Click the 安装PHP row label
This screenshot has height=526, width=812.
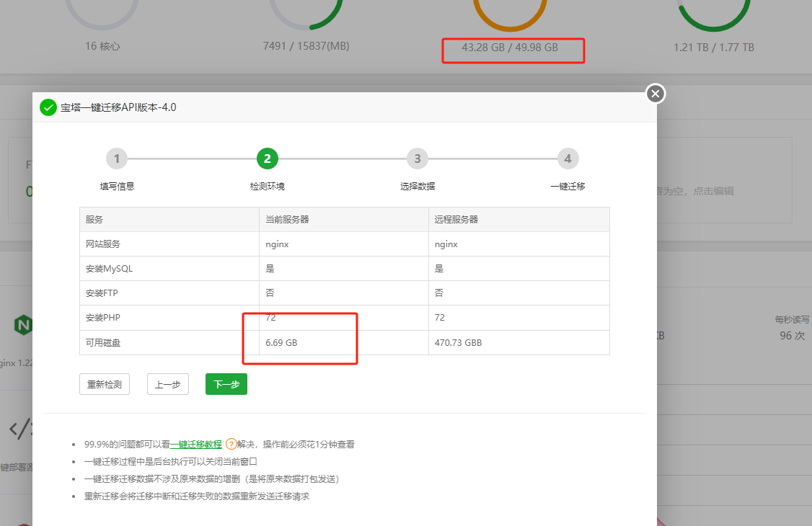point(103,318)
